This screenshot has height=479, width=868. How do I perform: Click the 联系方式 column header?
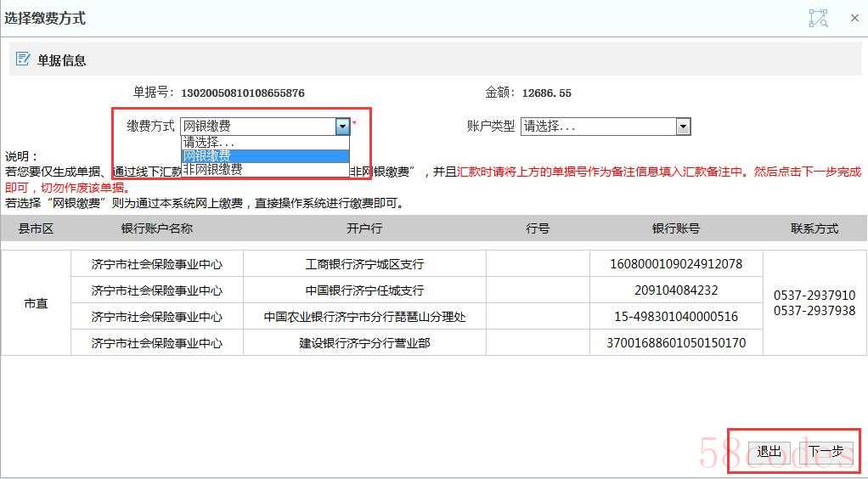click(814, 228)
